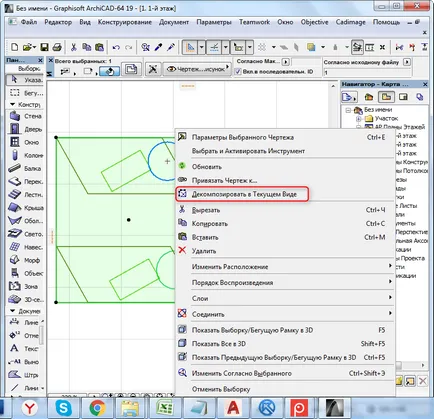This screenshot has width=434, height=419.
Task: Open 'Согласно исходному файлу' arrow flyout
Action: pyautogui.click(x=407, y=62)
